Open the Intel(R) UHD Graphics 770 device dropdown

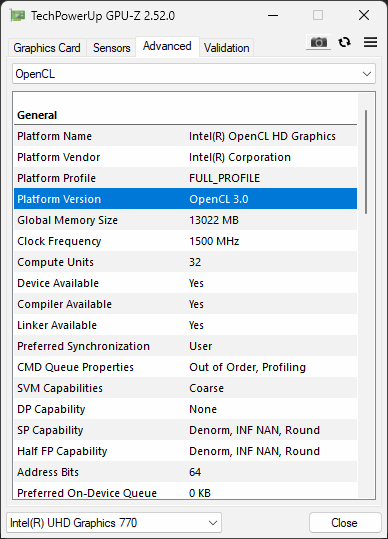pyautogui.click(x=114, y=523)
